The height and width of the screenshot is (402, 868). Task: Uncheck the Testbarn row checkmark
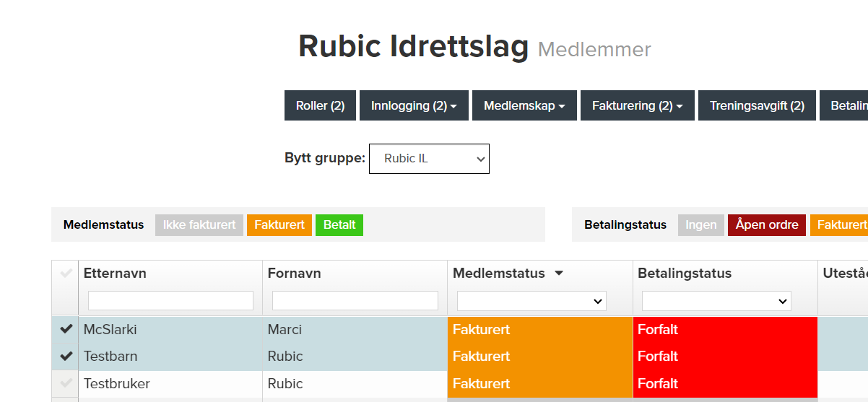pyautogui.click(x=66, y=356)
